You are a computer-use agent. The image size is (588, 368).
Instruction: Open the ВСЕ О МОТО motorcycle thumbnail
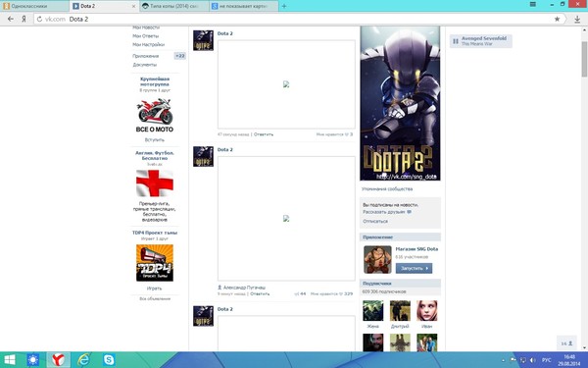pyautogui.click(x=155, y=112)
